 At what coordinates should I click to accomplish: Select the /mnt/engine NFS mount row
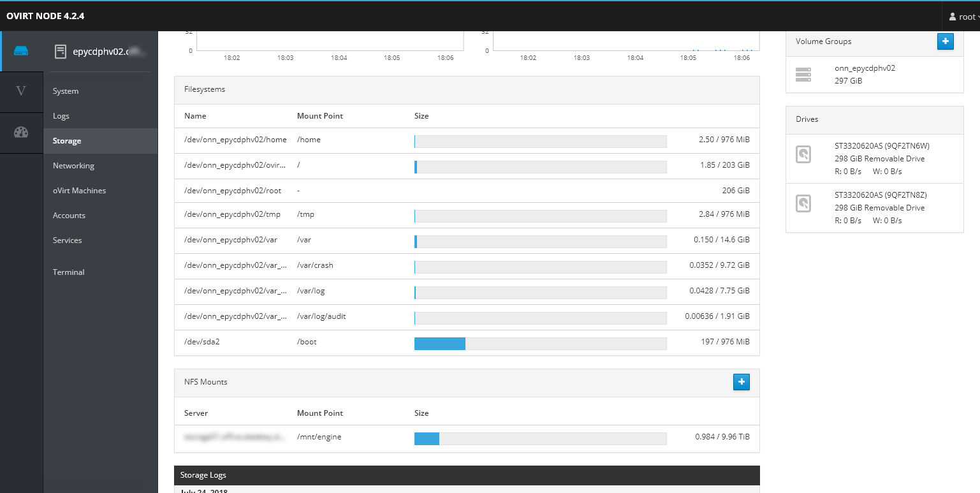319,438
